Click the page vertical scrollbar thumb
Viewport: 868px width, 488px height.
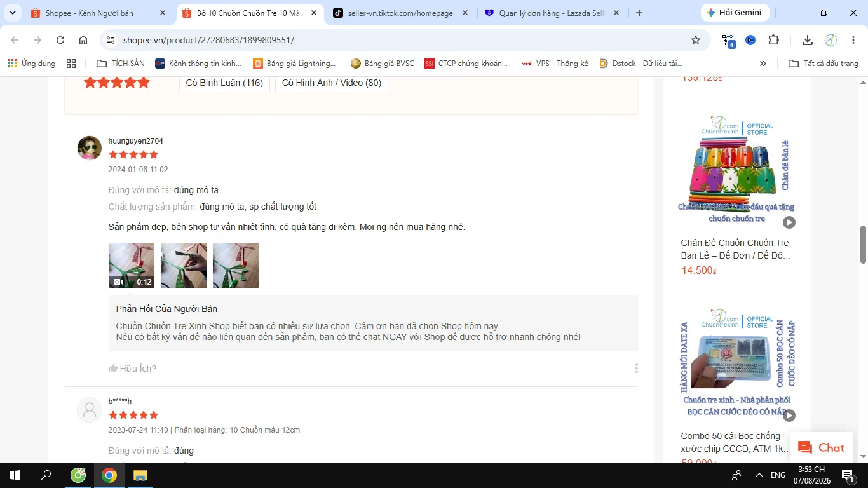[864, 245]
